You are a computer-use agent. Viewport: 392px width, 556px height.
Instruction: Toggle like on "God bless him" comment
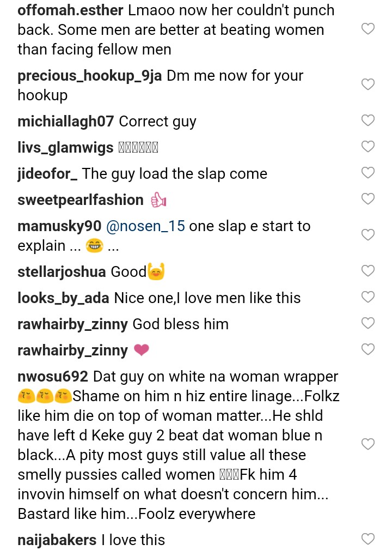(x=368, y=323)
